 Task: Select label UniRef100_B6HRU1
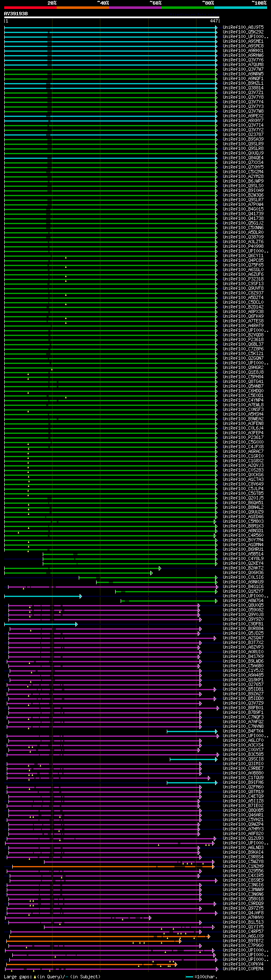pyautogui.click(x=243, y=549)
